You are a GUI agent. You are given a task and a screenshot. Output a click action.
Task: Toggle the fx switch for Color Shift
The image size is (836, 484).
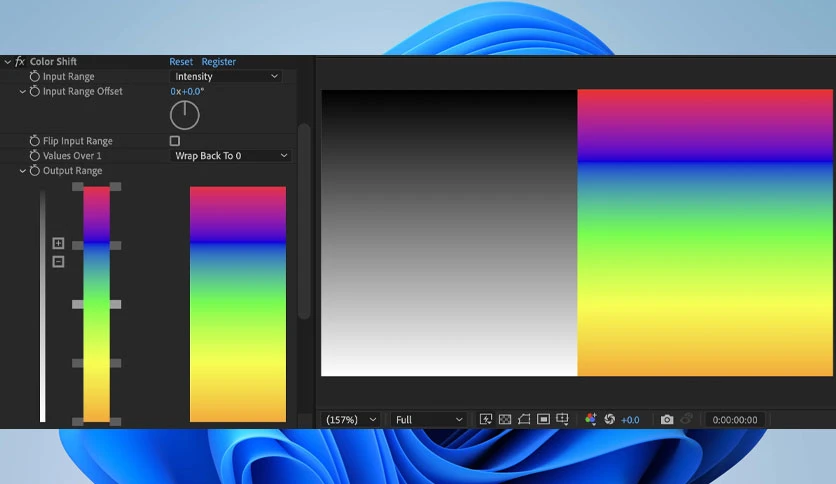[x=20, y=62]
